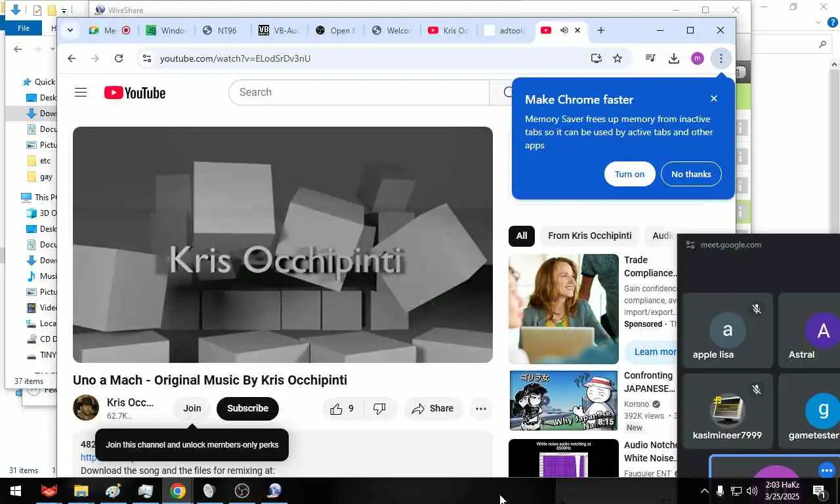Play the Uno a Mach video
840x504 pixels.
283,245
